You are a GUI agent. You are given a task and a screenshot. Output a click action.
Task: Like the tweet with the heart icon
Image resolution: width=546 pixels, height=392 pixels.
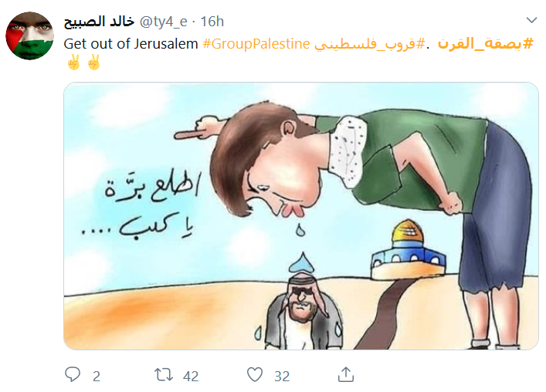coord(255,375)
